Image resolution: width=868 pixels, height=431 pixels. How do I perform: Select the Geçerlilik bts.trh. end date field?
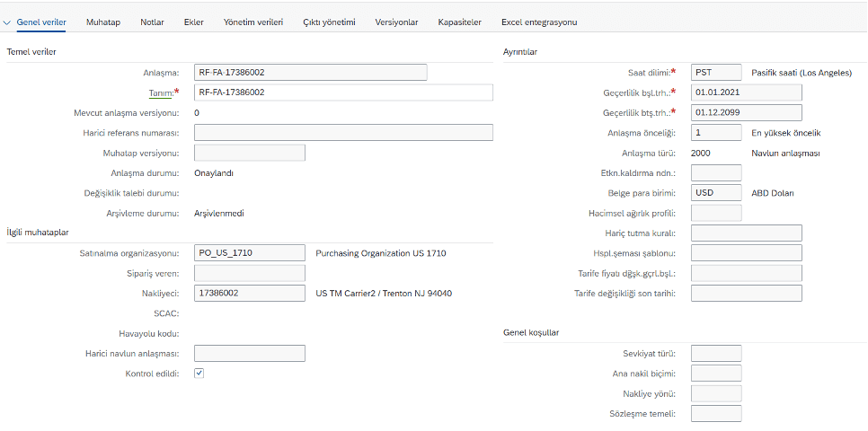746,112
